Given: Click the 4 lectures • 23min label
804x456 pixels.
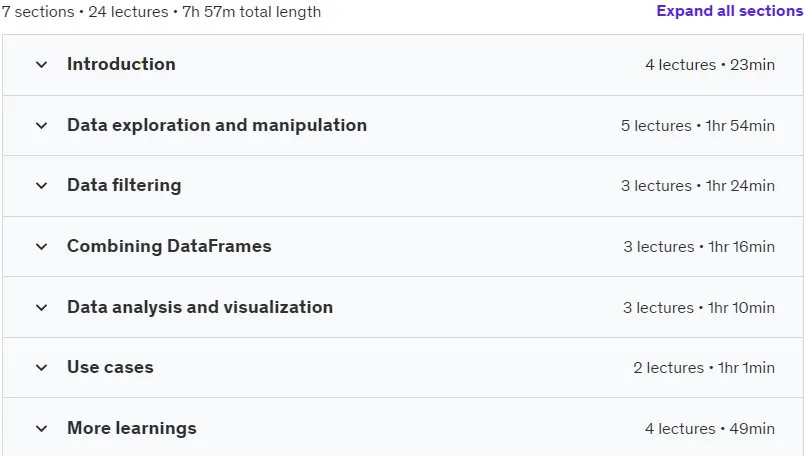Looking at the screenshot, I should (710, 65).
